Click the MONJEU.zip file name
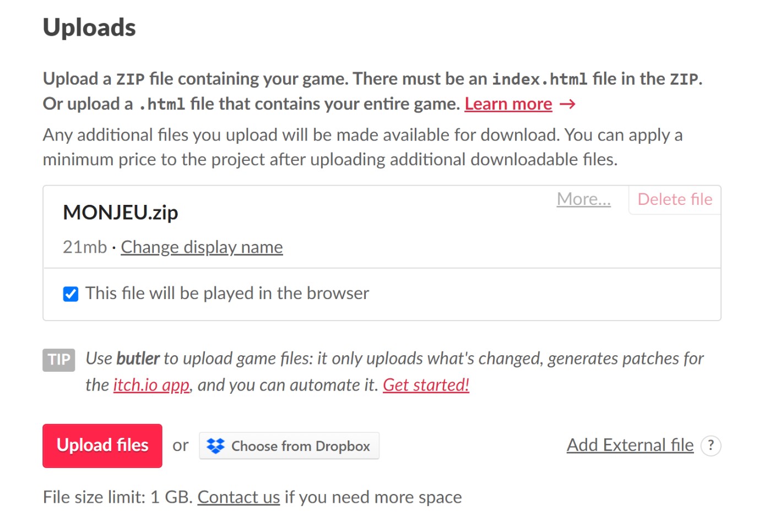 (x=121, y=213)
